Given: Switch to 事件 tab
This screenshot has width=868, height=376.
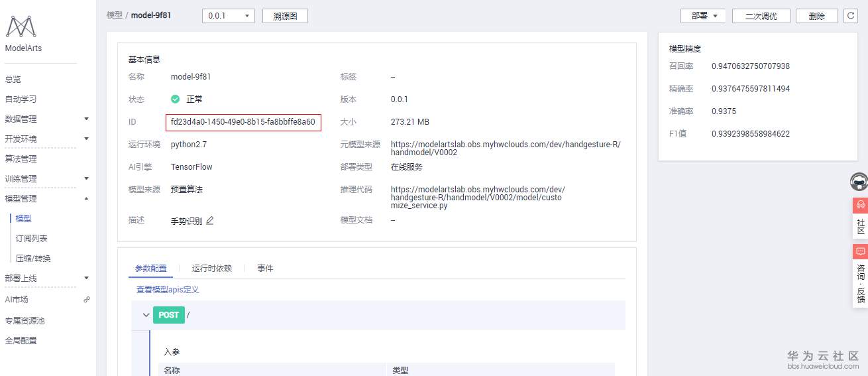Looking at the screenshot, I should point(266,269).
